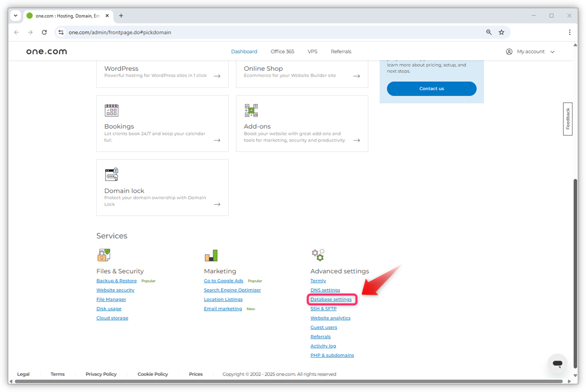This screenshot has height=392, width=586.
Task: Reload the page using refresh icon
Action: (44, 32)
